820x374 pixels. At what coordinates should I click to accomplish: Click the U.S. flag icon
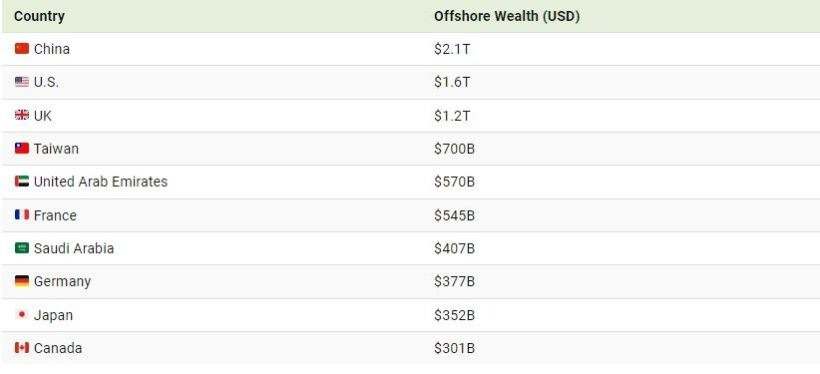22,82
